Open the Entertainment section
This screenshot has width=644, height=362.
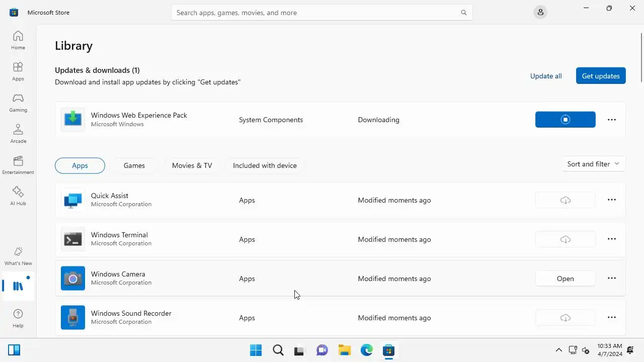click(x=18, y=165)
